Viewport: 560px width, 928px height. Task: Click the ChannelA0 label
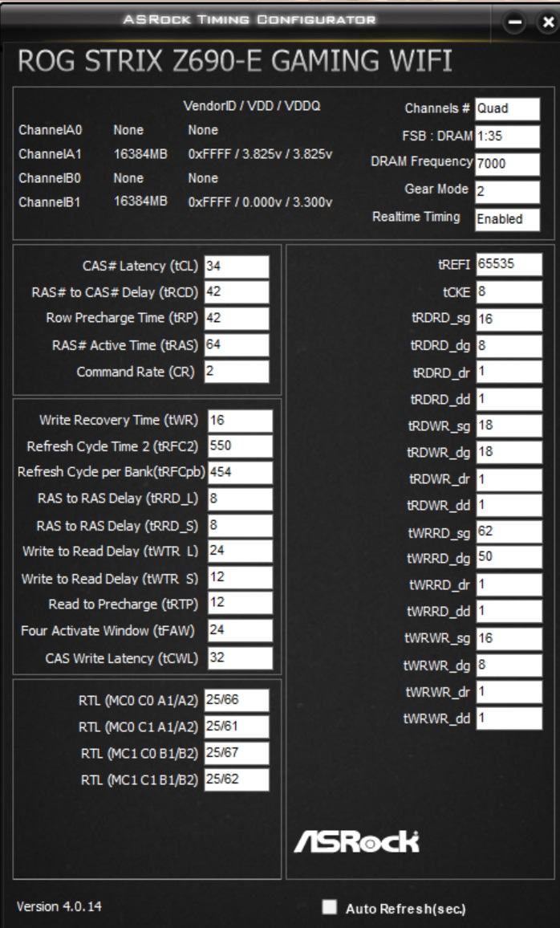pos(50,130)
